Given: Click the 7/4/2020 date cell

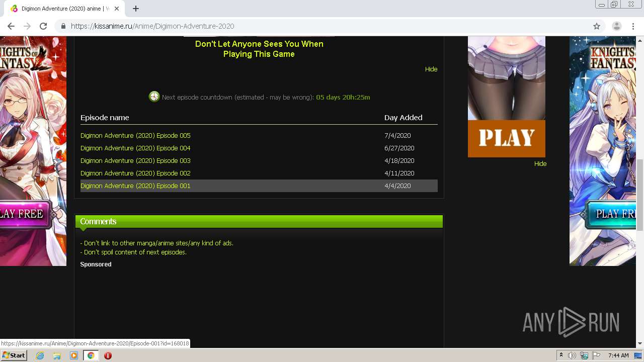Looking at the screenshot, I should click(397, 135).
